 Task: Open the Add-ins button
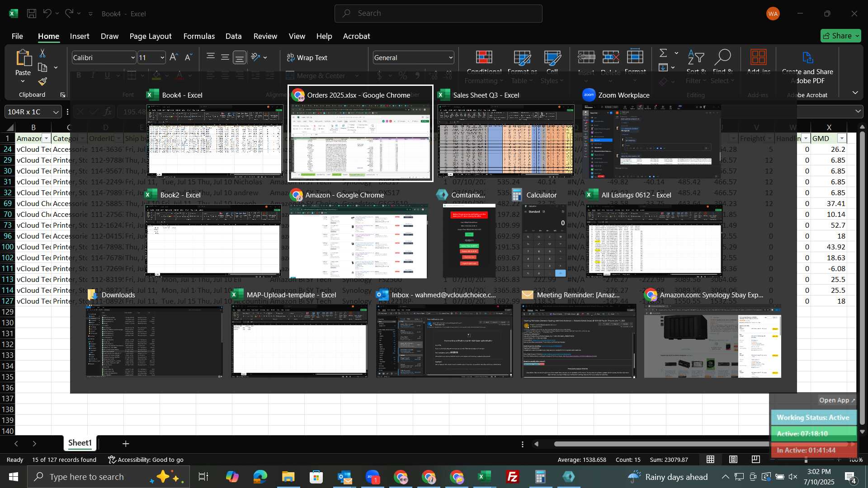[x=758, y=62]
